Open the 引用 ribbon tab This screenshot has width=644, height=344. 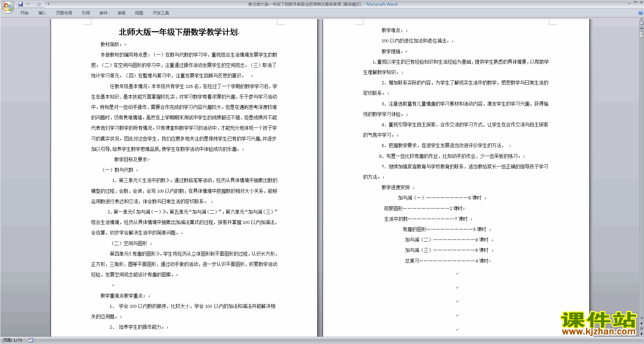pyautogui.click(x=86, y=13)
